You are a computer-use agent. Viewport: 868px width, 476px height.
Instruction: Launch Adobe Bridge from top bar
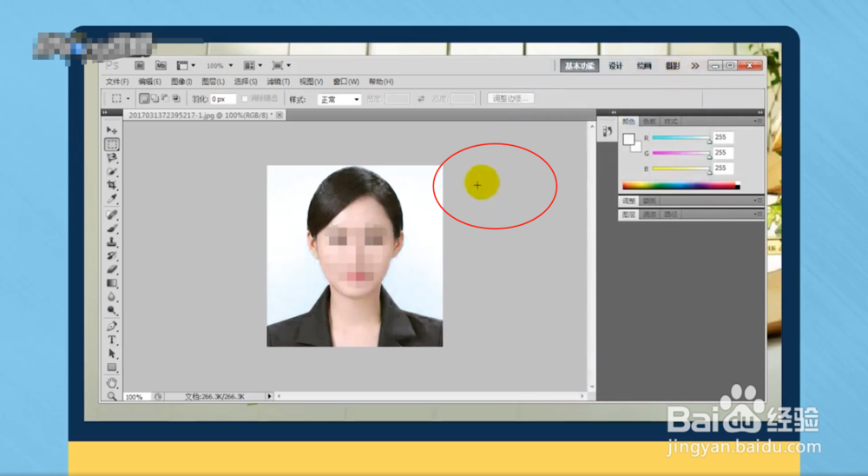pos(140,65)
